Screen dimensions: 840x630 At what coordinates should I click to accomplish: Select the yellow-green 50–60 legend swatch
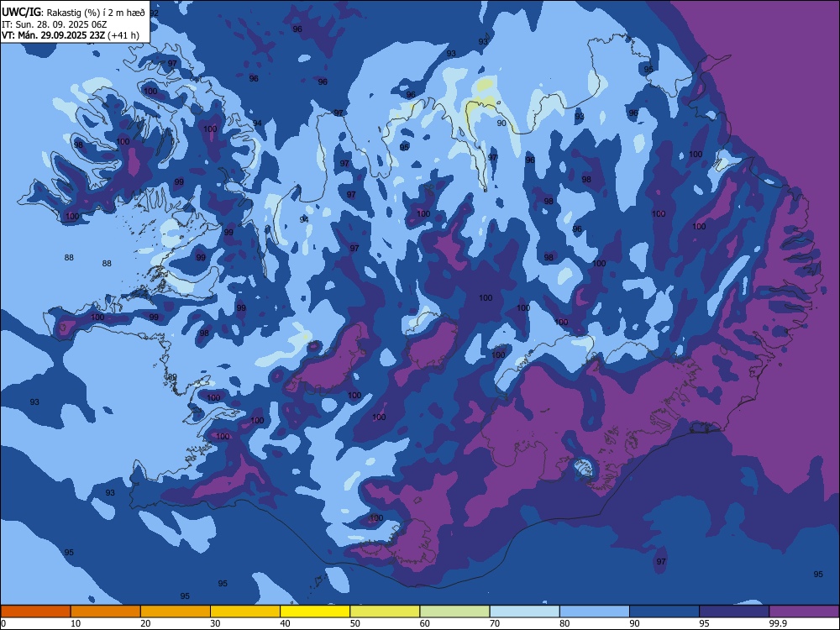(386, 612)
